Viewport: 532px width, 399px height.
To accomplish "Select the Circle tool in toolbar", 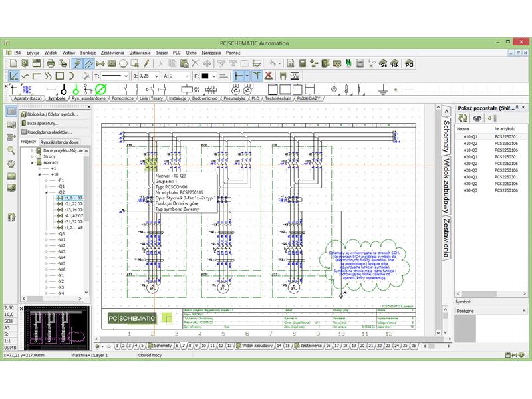I will (x=124, y=63).
